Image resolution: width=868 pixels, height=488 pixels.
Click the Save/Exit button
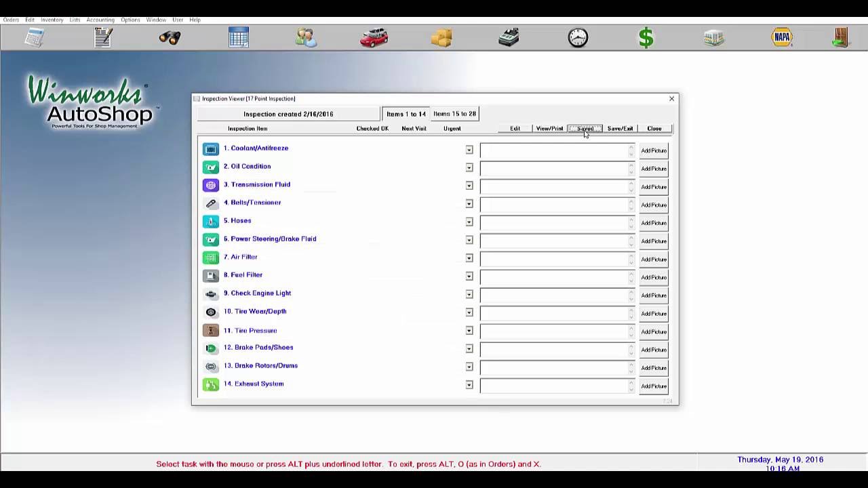click(620, 129)
